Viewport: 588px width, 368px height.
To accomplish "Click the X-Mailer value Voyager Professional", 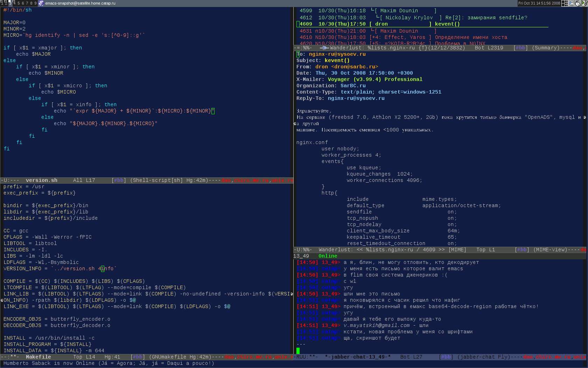I will (375, 79).
